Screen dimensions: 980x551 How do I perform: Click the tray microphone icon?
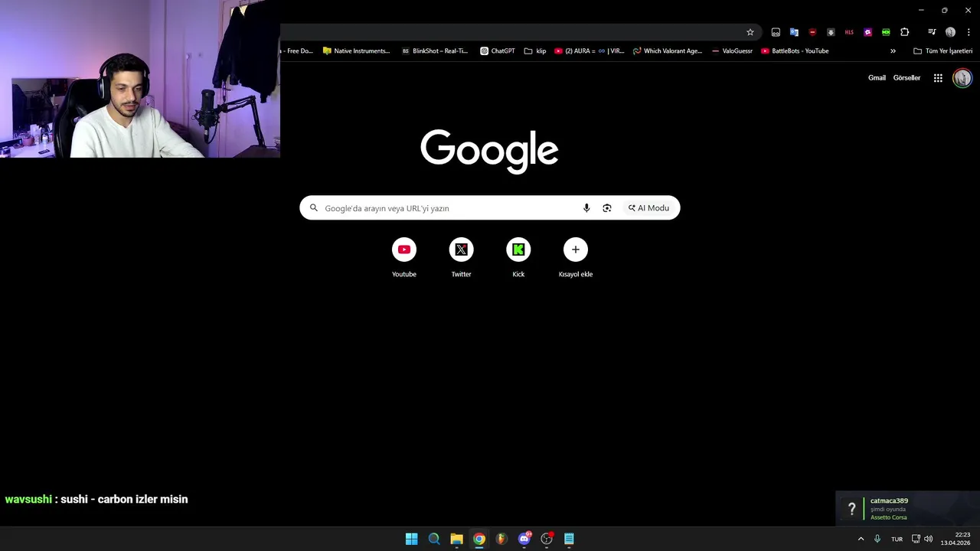877,539
